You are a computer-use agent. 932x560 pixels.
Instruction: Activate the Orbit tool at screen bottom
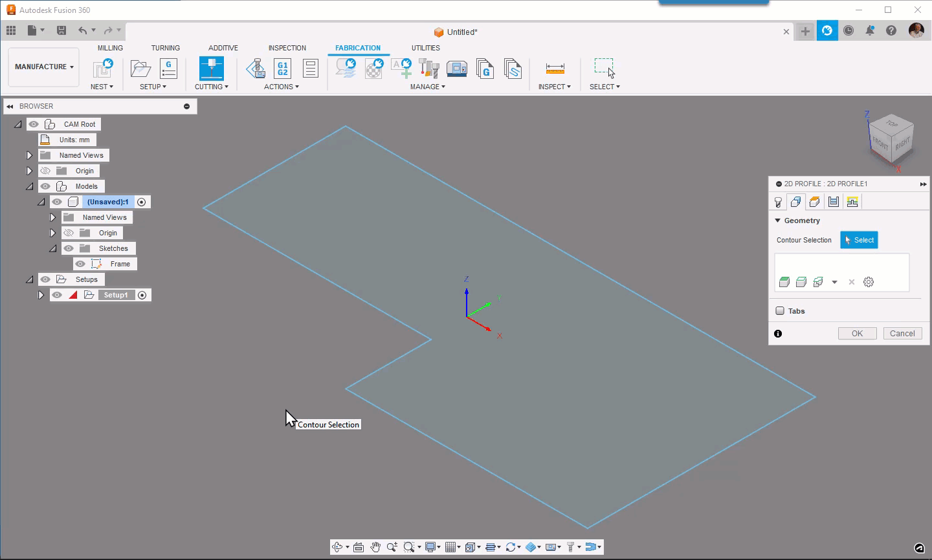pos(338,546)
